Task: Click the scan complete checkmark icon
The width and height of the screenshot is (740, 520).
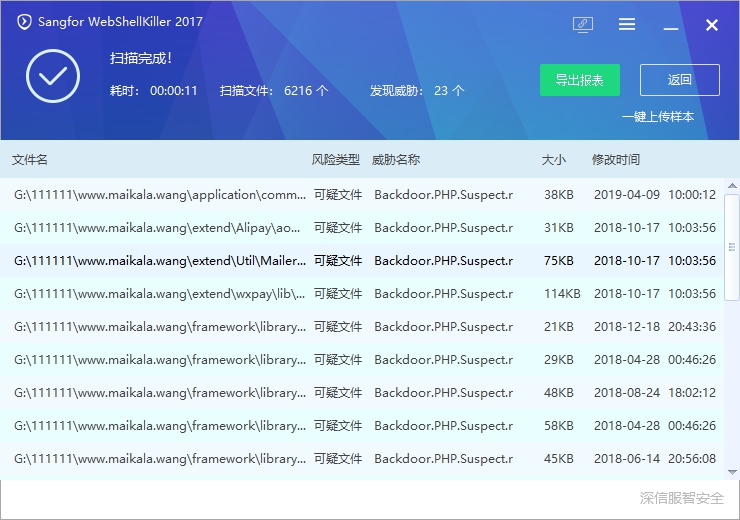Action: pos(53,76)
